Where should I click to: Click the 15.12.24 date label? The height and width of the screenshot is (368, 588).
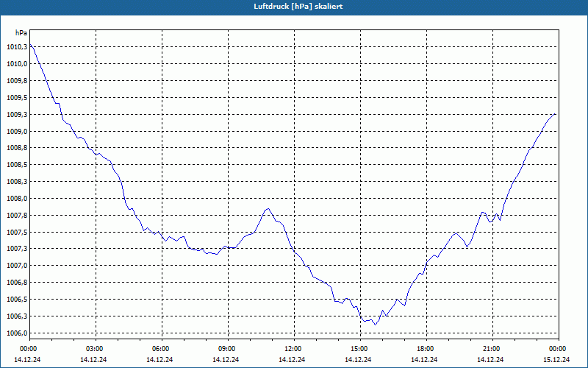(556, 359)
